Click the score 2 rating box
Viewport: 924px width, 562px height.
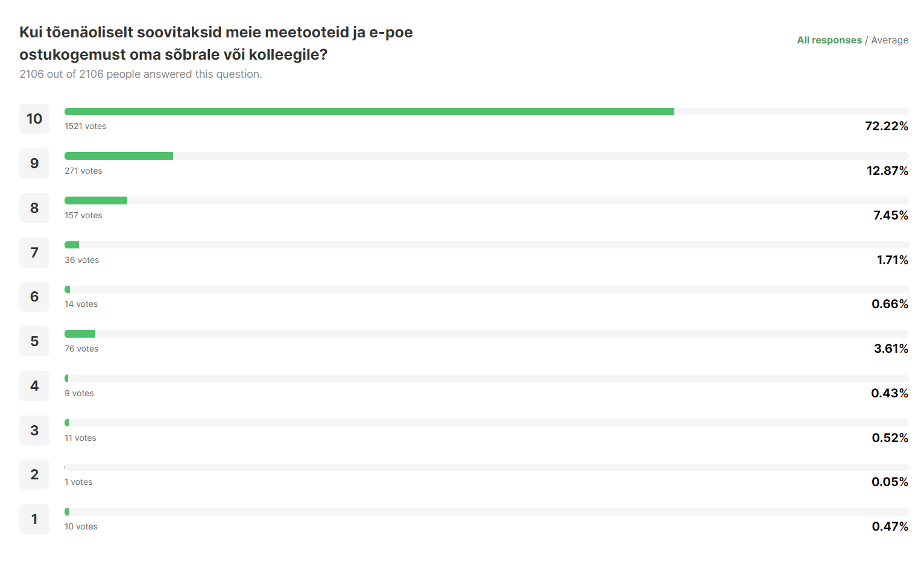point(34,475)
